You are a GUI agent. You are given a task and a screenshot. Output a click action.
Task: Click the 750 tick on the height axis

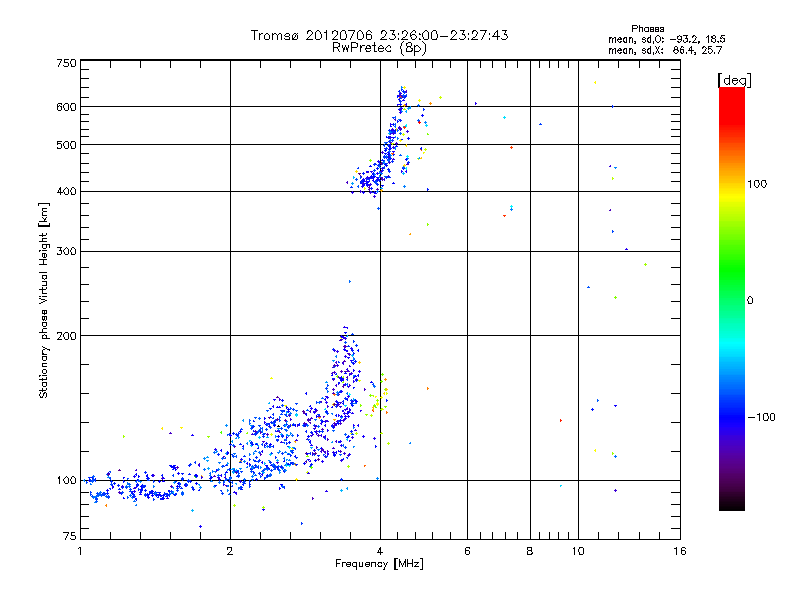(x=66, y=63)
